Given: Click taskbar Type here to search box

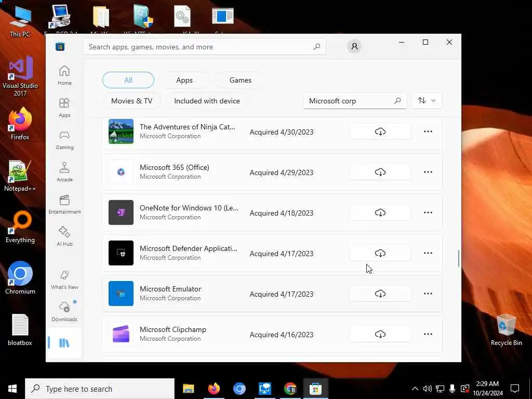Looking at the screenshot, I should pyautogui.click(x=100, y=389).
